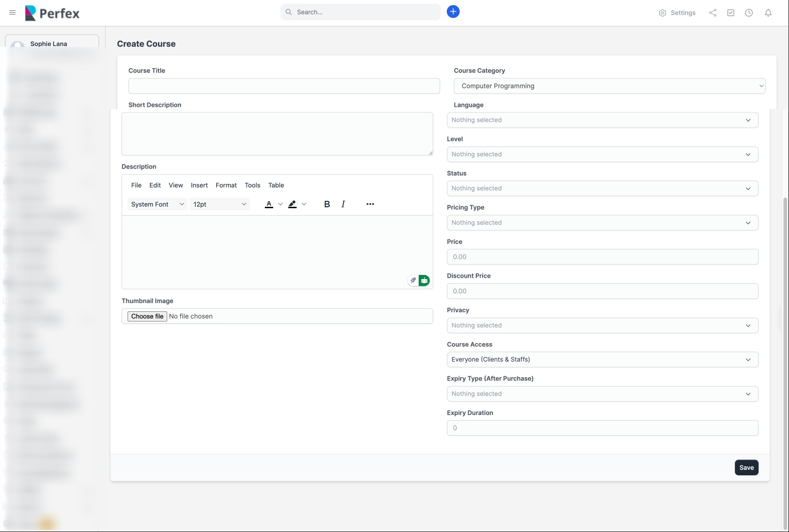This screenshot has width=789, height=532.
Task: Apply the text color swatch
Action: pos(269,204)
